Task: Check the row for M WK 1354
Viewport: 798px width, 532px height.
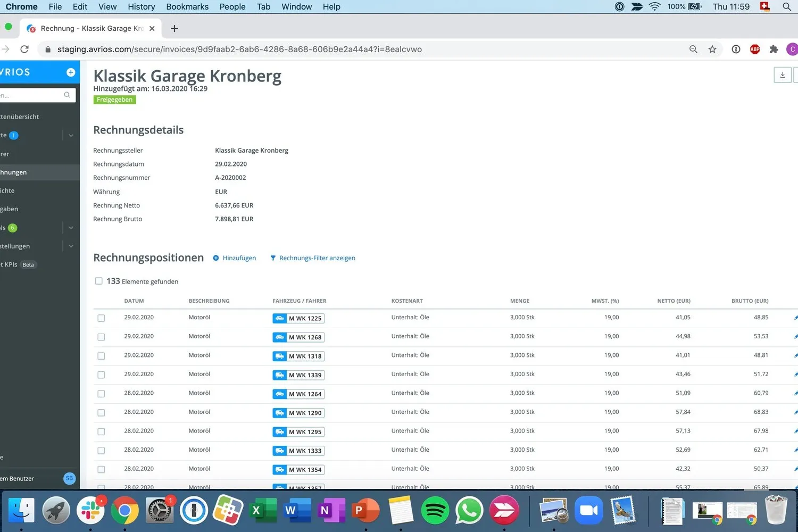Action: (x=101, y=469)
